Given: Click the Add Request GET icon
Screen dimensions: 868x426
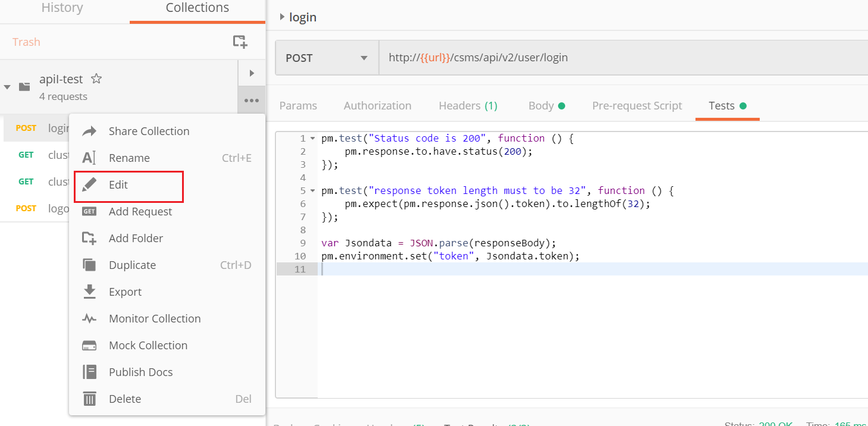Looking at the screenshot, I should (89, 212).
